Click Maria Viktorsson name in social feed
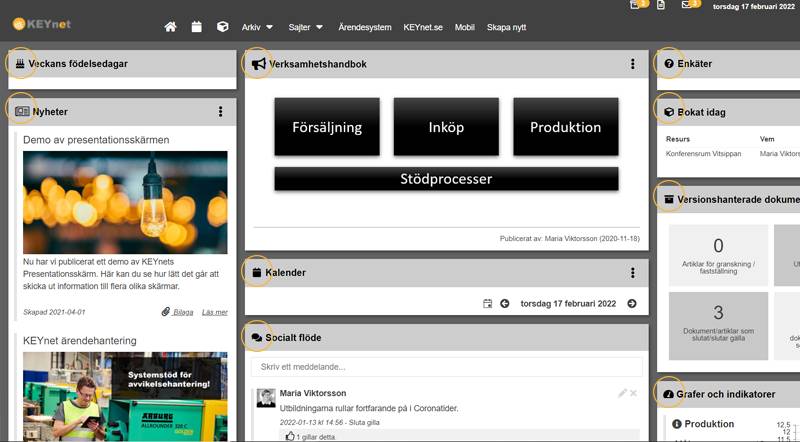800x442 pixels. [313, 393]
